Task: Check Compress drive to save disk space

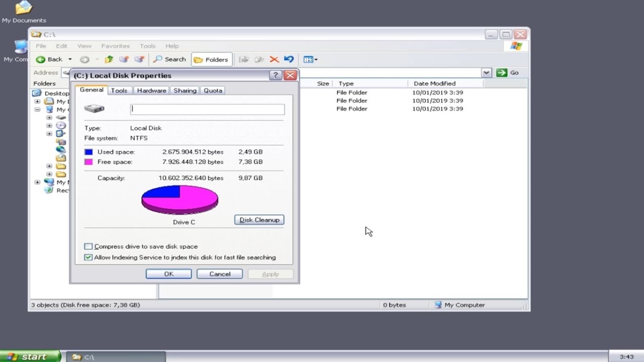Action: point(89,246)
